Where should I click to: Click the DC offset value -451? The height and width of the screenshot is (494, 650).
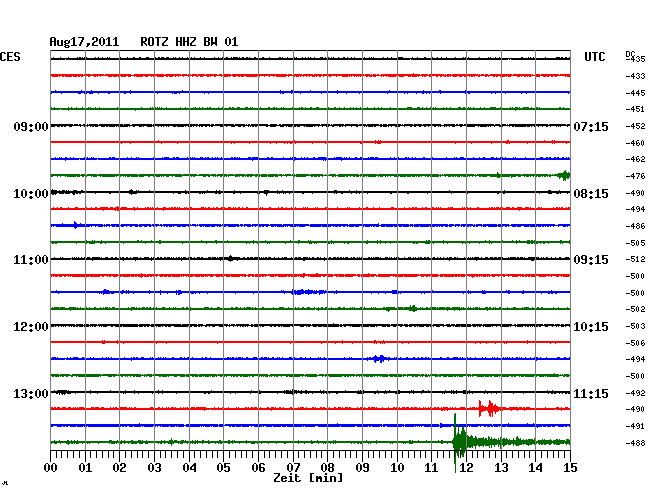635,109
